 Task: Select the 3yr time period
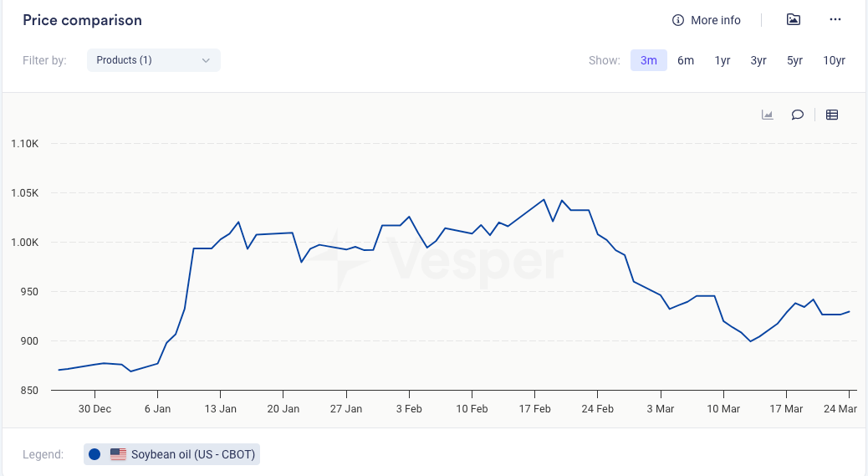click(758, 60)
